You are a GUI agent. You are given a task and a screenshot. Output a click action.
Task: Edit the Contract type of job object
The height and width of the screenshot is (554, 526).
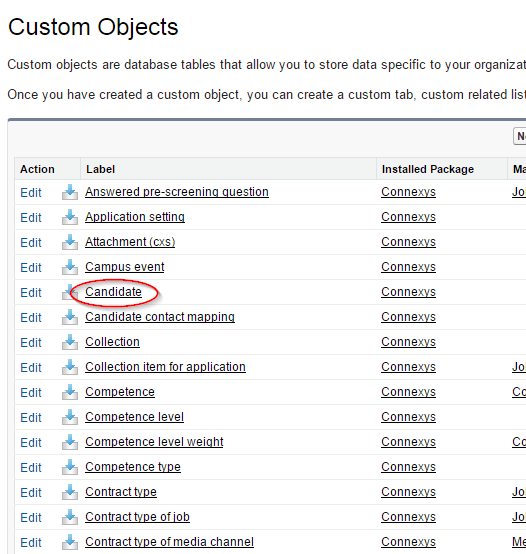[x=31, y=518]
